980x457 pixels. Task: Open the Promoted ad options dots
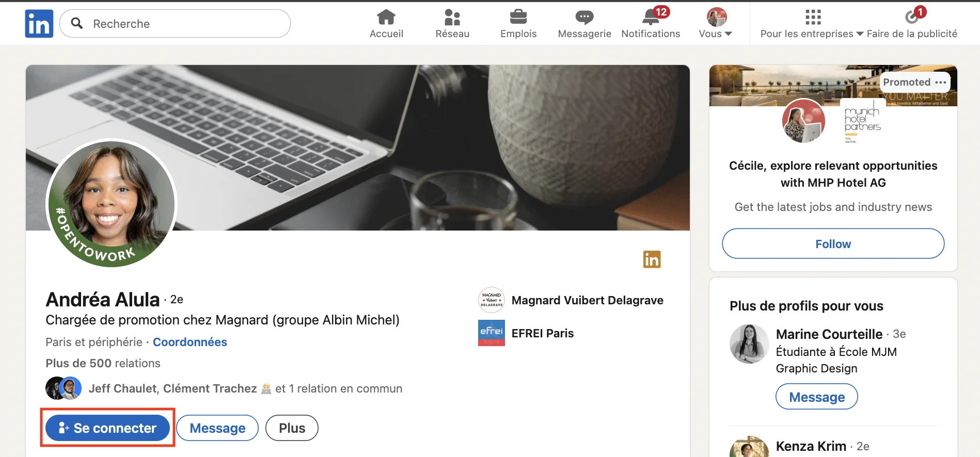tap(941, 83)
